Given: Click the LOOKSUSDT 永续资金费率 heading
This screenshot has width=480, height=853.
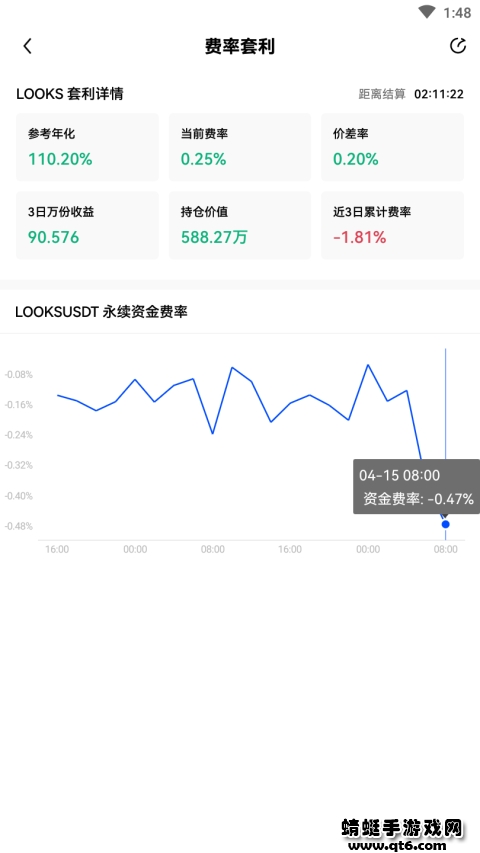Looking at the screenshot, I should coord(101,312).
